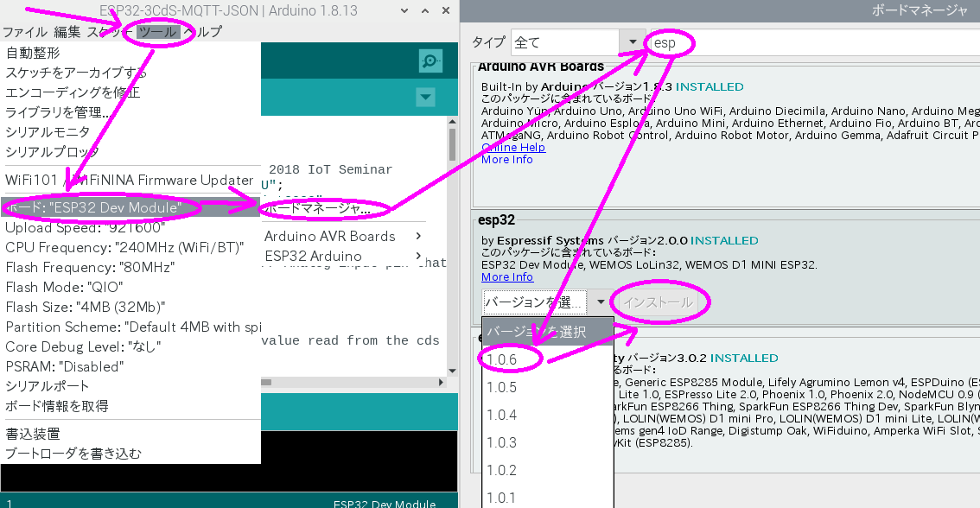Image resolution: width=980 pixels, height=508 pixels.
Task: Open the ツール menu
Action: (x=157, y=32)
